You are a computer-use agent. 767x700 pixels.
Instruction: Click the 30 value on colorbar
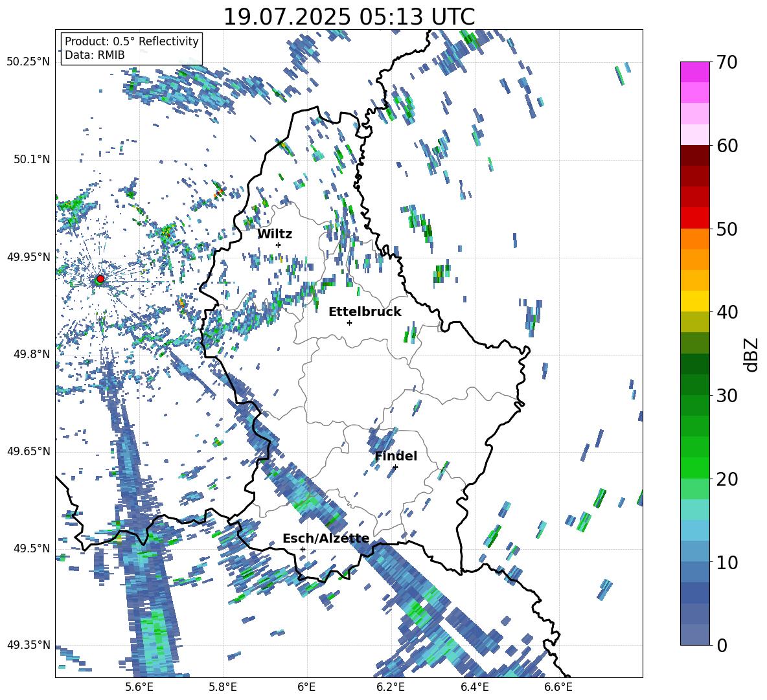727,396
